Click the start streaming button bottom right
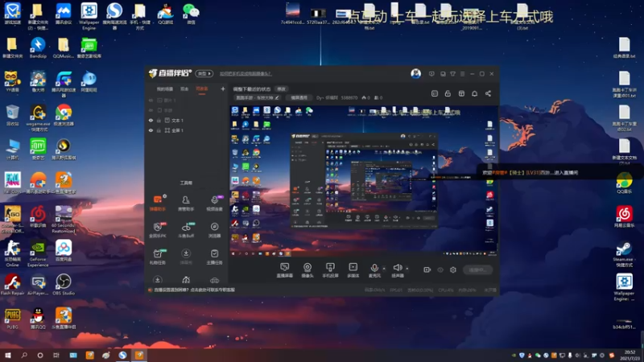This screenshot has height=362, width=644. pyautogui.click(x=477, y=269)
